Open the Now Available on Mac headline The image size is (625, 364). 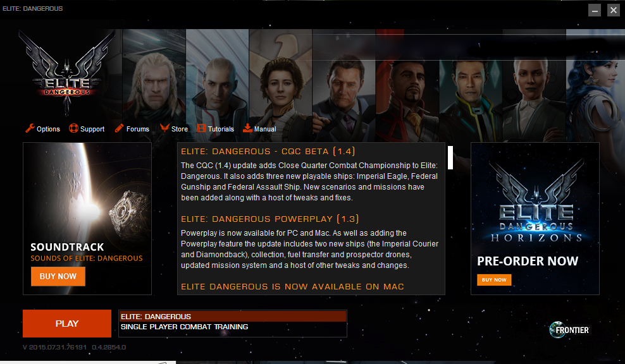point(292,287)
